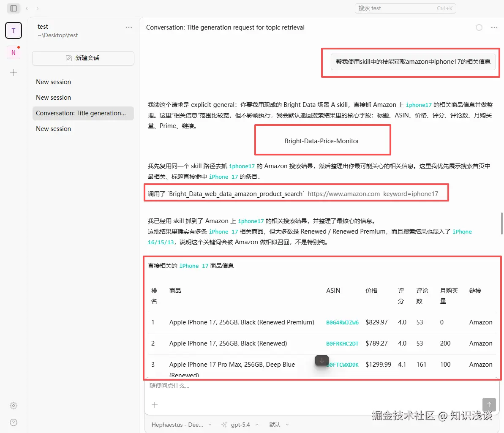
Task: Select the N workspace avatar
Action: click(x=14, y=52)
